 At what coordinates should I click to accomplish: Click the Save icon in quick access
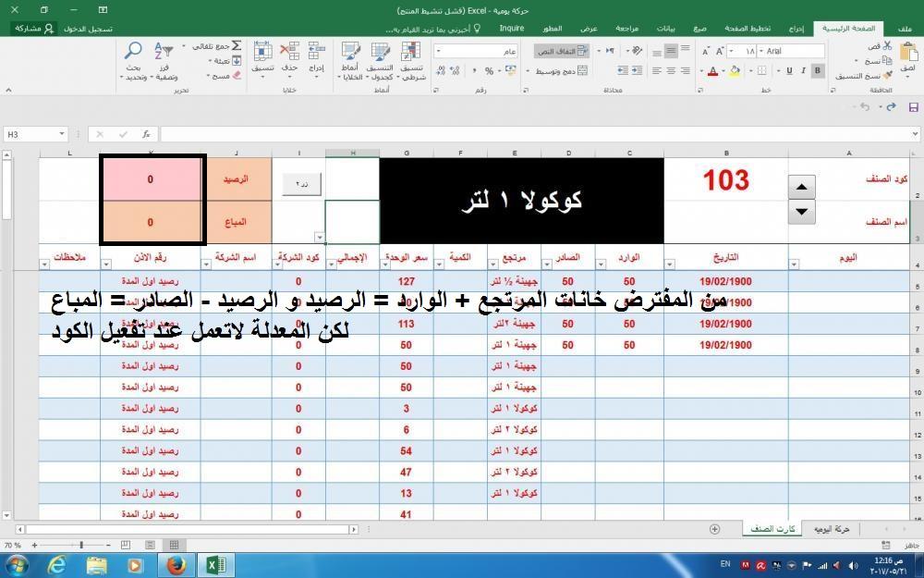(x=890, y=107)
